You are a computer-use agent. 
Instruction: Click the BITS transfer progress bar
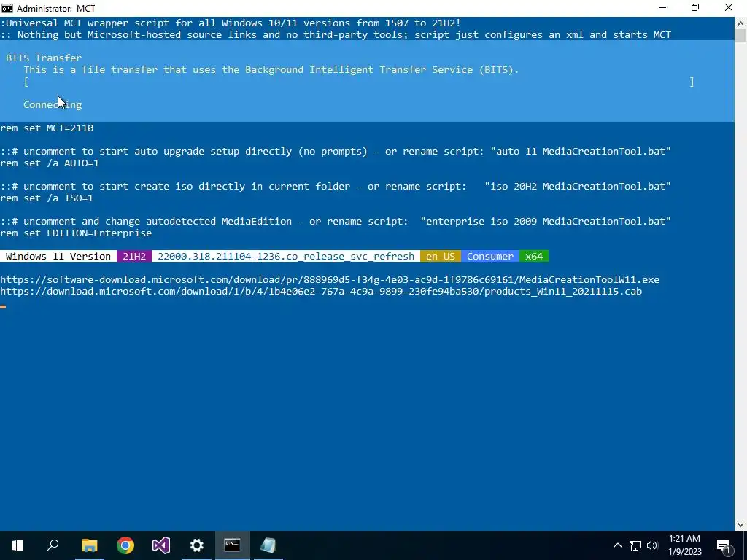[x=359, y=82]
